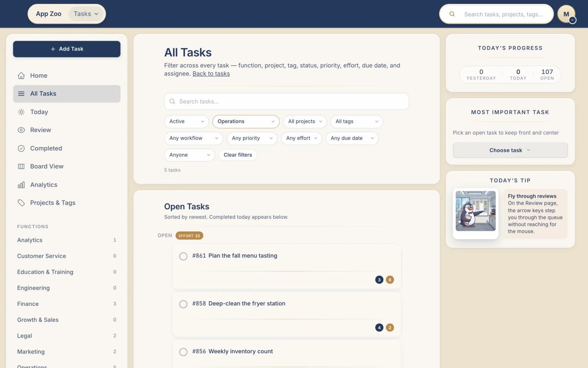Select the Legal function

click(x=67, y=336)
